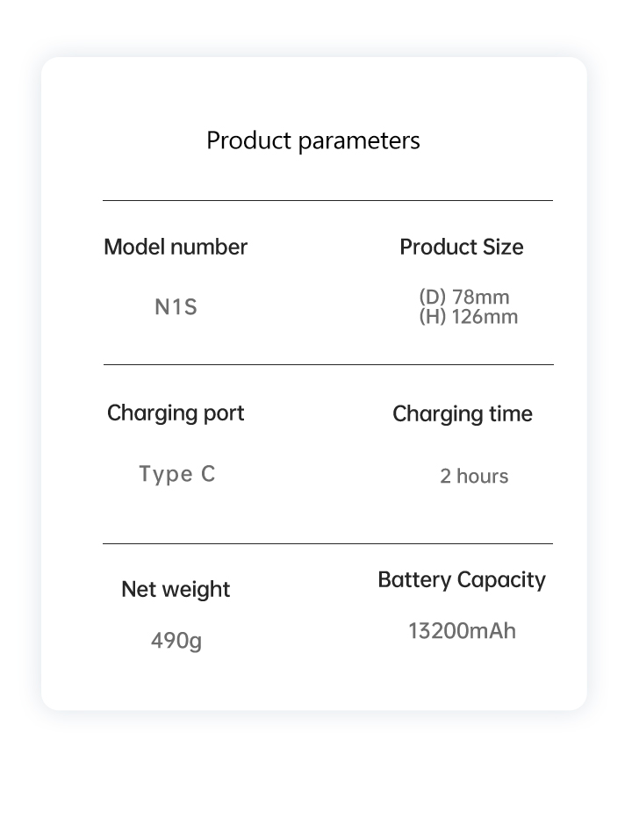Click the Product parameters heading
This screenshot has width=632, height=840.
tap(313, 141)
